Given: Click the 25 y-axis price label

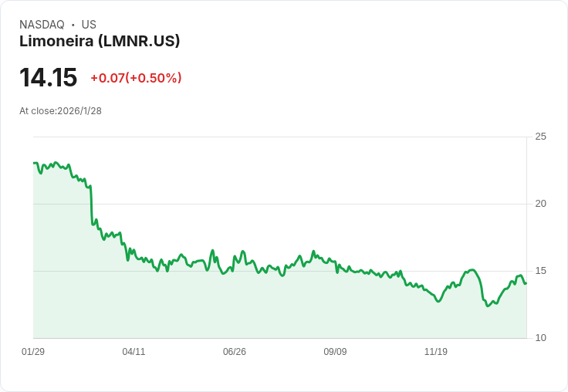Looking at the screenshot, I should [540, 137].
